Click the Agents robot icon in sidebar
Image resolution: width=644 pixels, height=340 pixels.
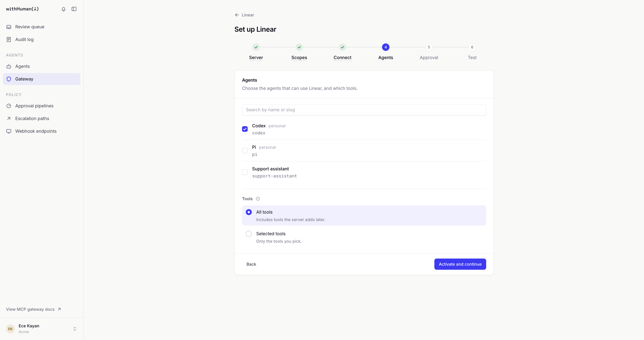click(x=9, y=67)
